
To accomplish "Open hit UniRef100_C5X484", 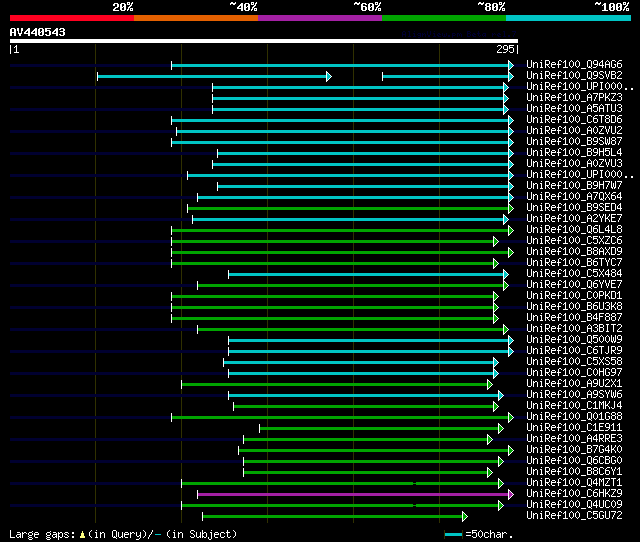I will (574, 273).
